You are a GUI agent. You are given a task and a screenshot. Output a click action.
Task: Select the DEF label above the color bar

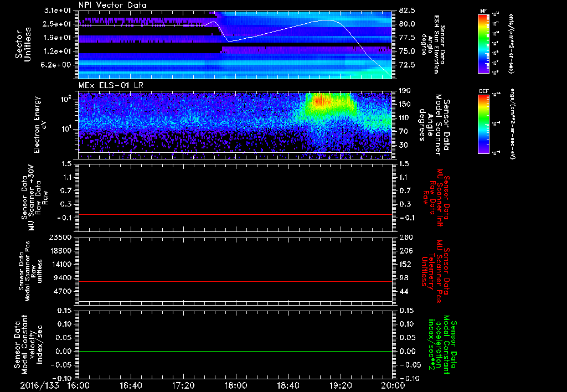coord(483,91)
